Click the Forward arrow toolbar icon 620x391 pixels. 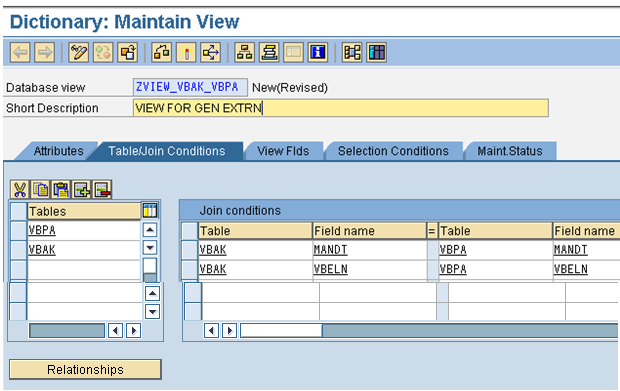(x=44, y=52)
